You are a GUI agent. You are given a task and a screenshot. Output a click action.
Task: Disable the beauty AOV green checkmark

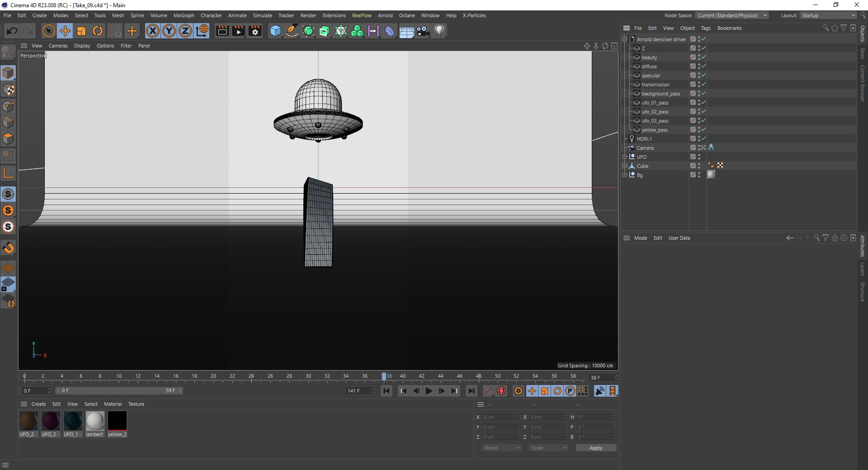[703, 57]
